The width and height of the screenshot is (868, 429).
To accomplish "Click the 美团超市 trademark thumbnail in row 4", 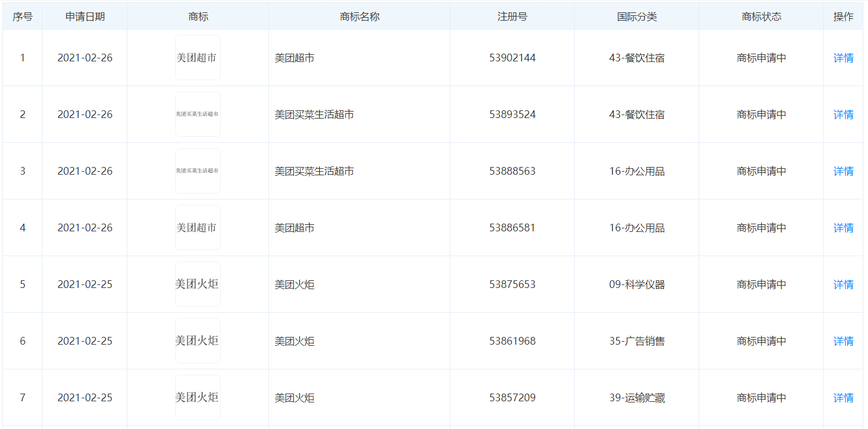I will (198, 228).
